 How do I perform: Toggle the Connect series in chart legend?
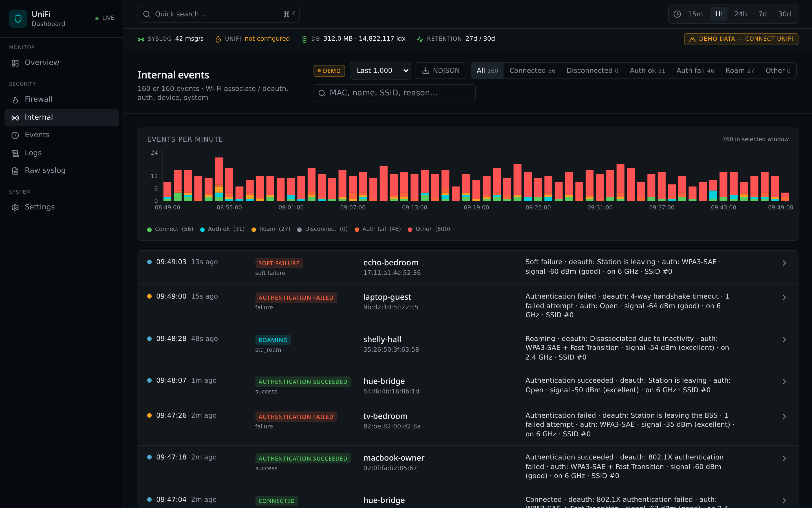coord(170,229)
